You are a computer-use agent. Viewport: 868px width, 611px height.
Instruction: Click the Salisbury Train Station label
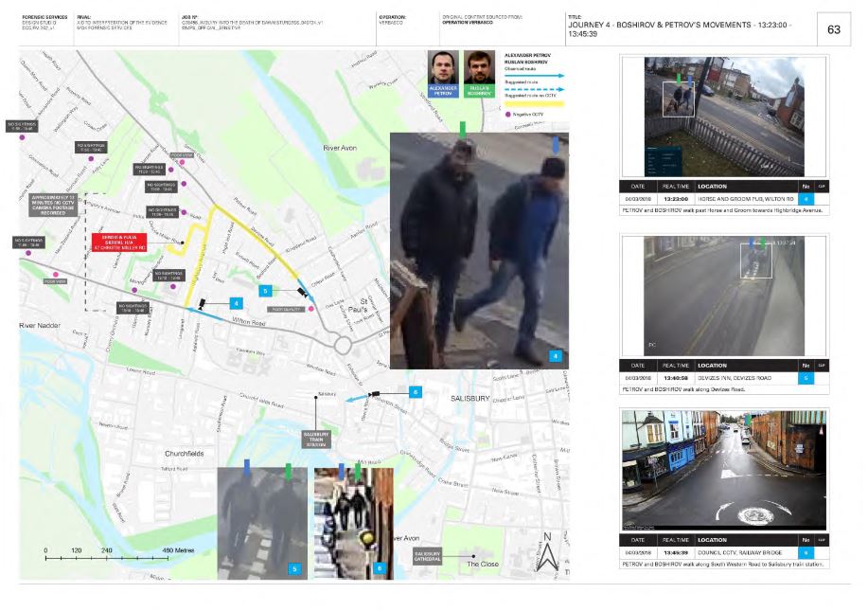click(x=315, y=439)
